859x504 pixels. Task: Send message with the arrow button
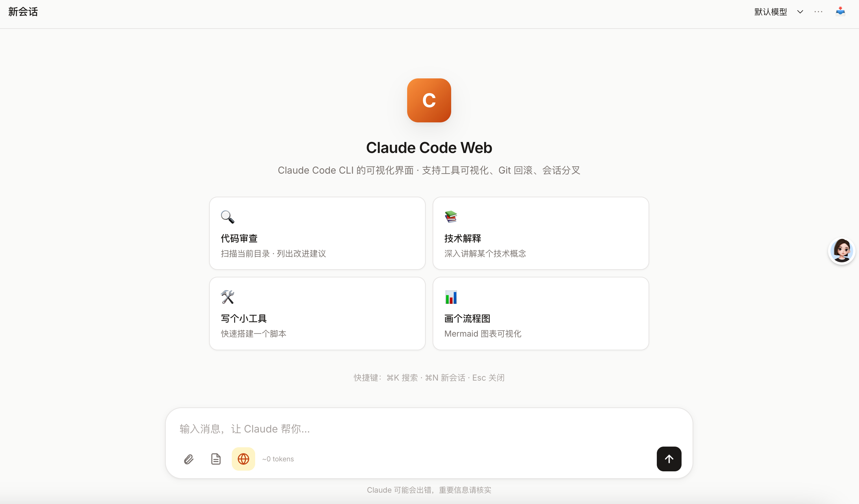point(669,459)
